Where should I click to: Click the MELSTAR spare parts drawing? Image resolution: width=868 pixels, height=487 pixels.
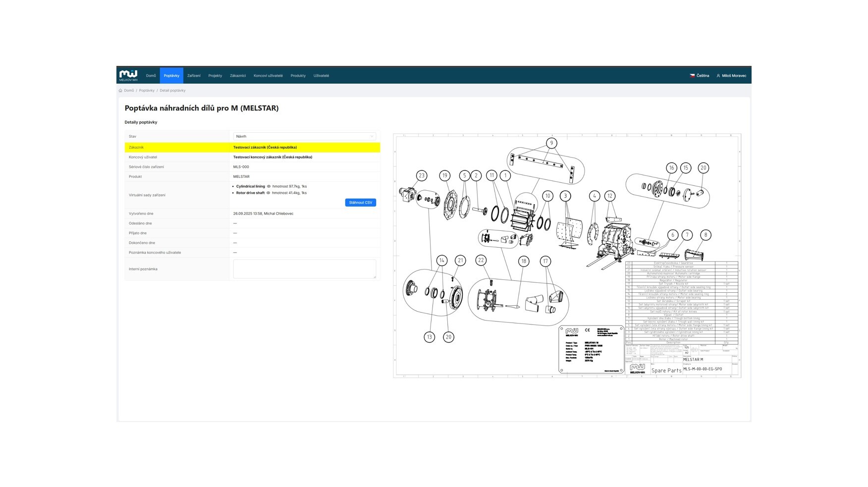click(x=567, y=256)
